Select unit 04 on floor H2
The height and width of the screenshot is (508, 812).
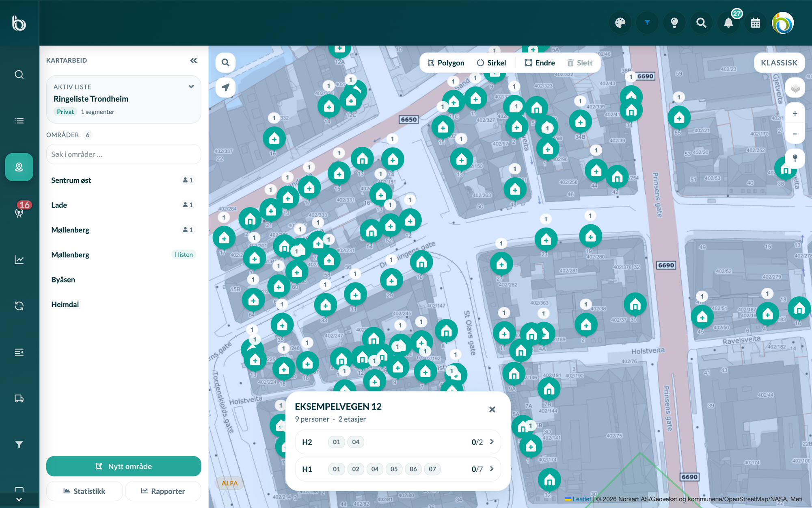(x=356, y=442)
